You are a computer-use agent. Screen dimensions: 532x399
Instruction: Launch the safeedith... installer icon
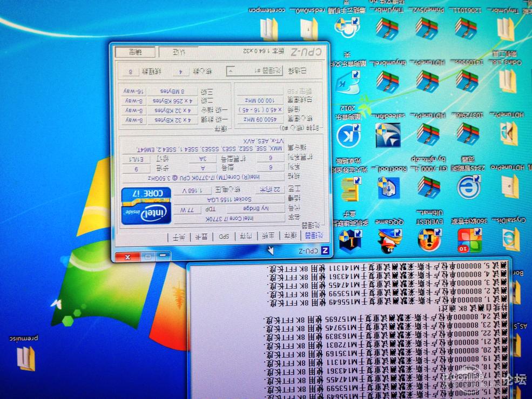[388, 135]
